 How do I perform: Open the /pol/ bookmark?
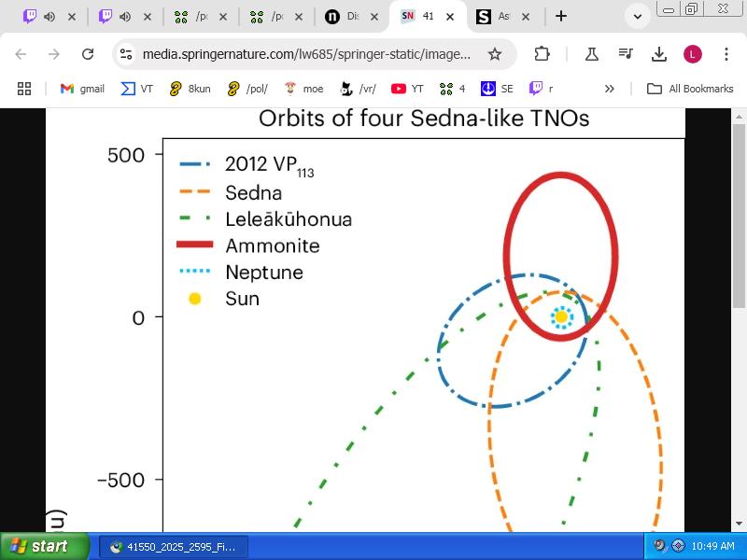[x=247, y=89]
